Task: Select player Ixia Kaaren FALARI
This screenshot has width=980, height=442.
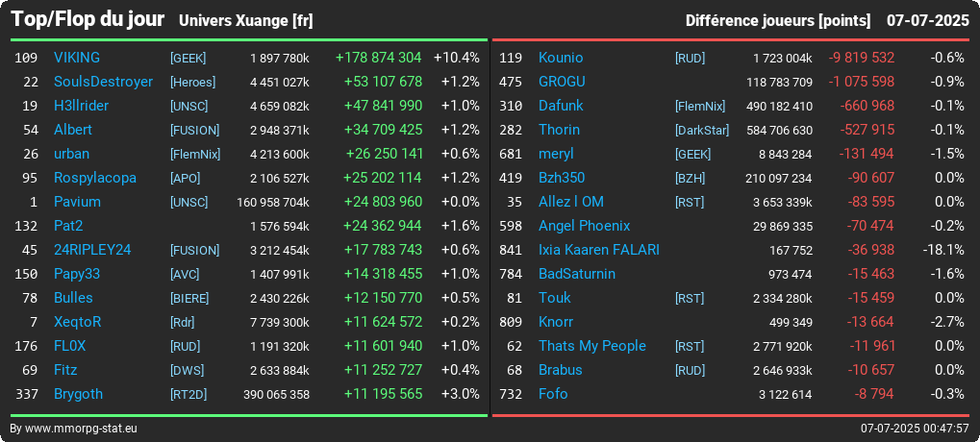Action: pos(599,250)
